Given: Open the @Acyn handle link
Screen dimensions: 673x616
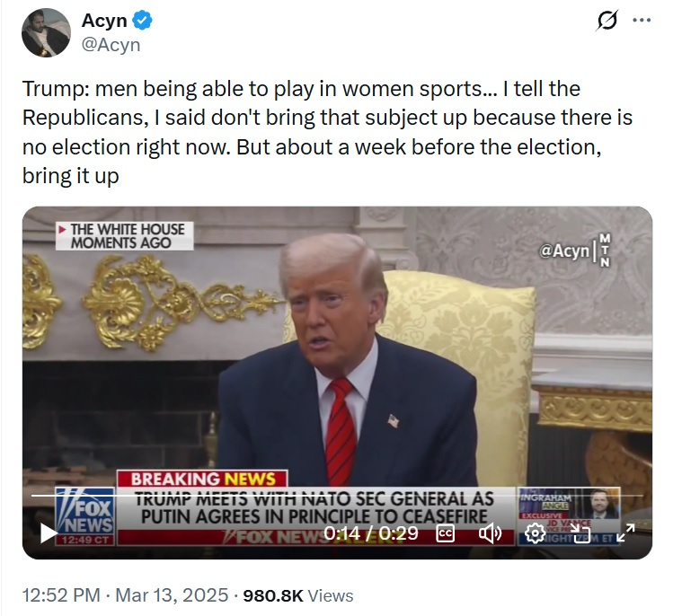Looking at the screenshot, I should click(x=111, y=44).
